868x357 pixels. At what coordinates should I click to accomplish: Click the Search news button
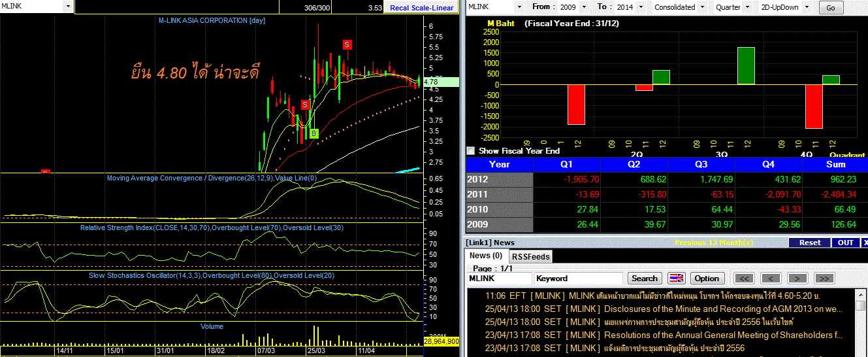click(x=645, y=278)
